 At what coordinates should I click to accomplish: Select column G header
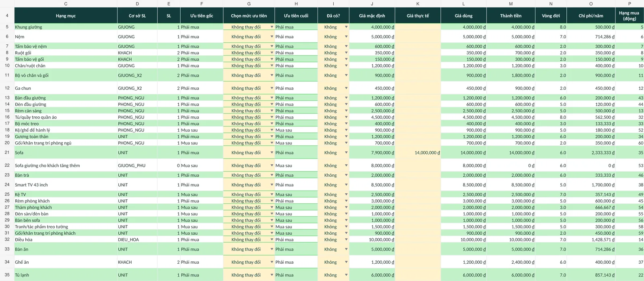click(249, 4)
